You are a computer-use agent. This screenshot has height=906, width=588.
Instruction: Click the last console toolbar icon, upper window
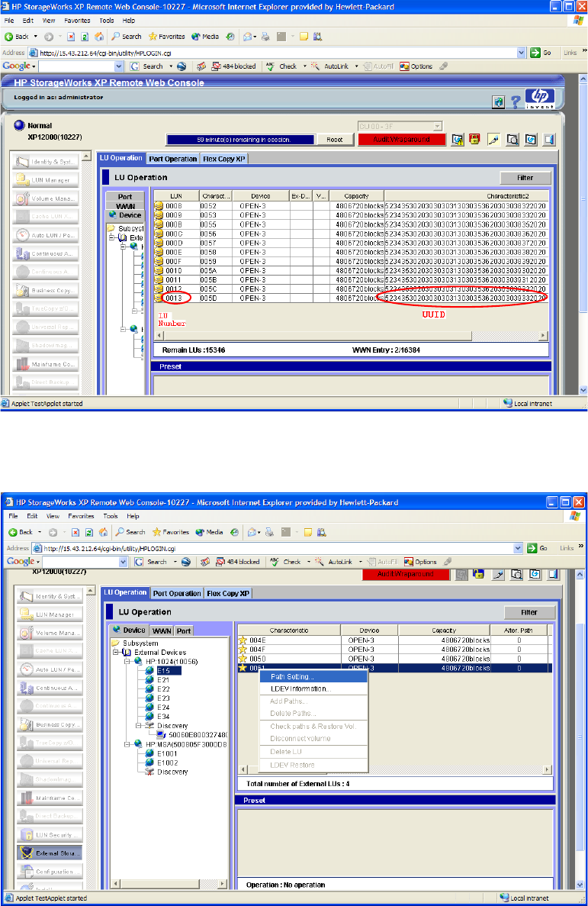click(x=548, y=139)
